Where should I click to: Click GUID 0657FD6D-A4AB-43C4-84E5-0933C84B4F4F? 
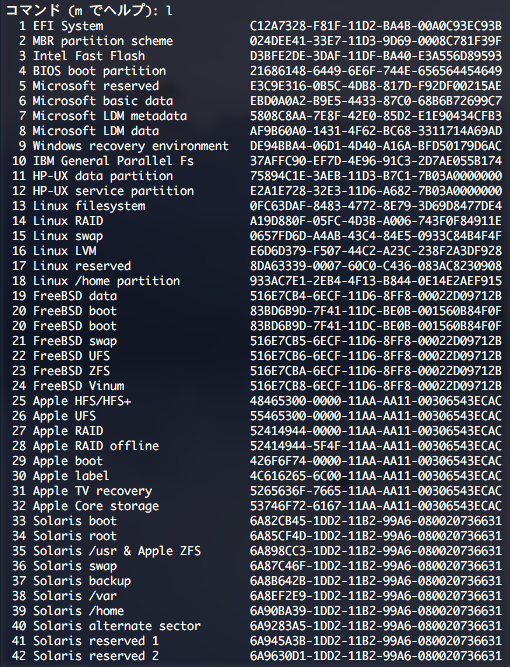click(376, 236)
